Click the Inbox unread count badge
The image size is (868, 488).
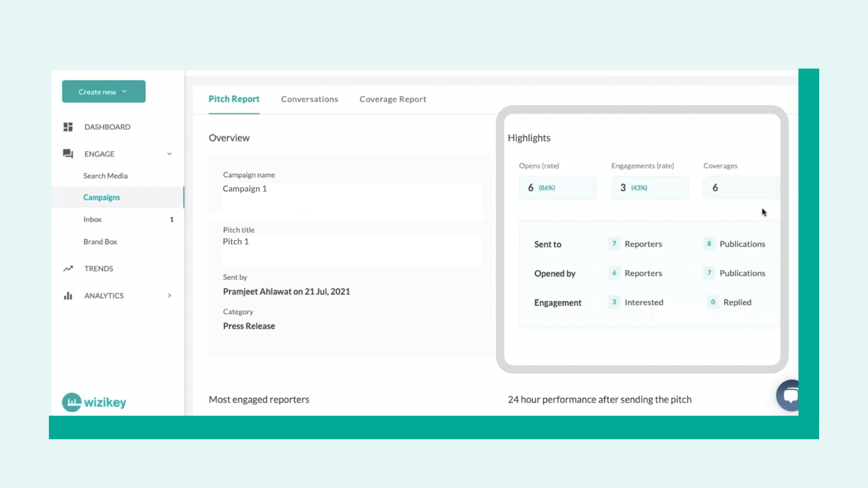[171, 220]
